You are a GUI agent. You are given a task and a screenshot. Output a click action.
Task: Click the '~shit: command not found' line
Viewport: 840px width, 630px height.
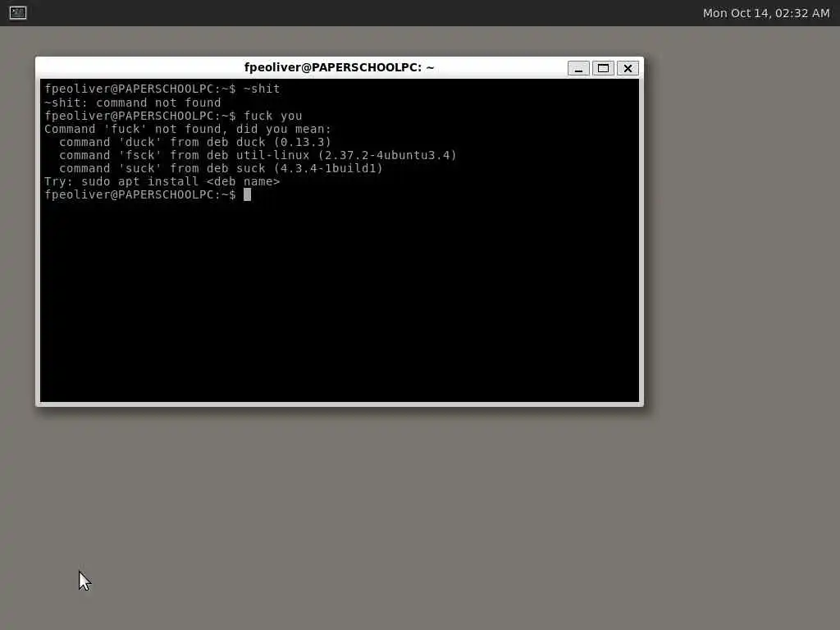(132, 103)
